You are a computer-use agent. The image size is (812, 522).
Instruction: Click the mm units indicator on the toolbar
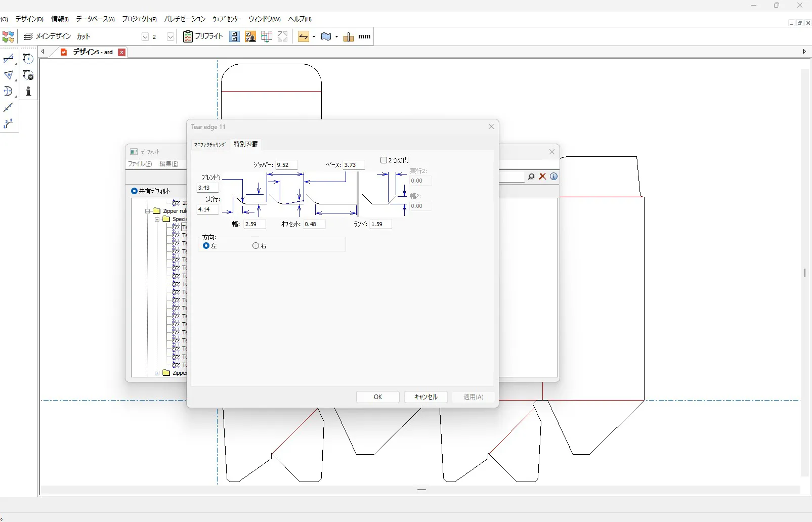click(365, 36)
